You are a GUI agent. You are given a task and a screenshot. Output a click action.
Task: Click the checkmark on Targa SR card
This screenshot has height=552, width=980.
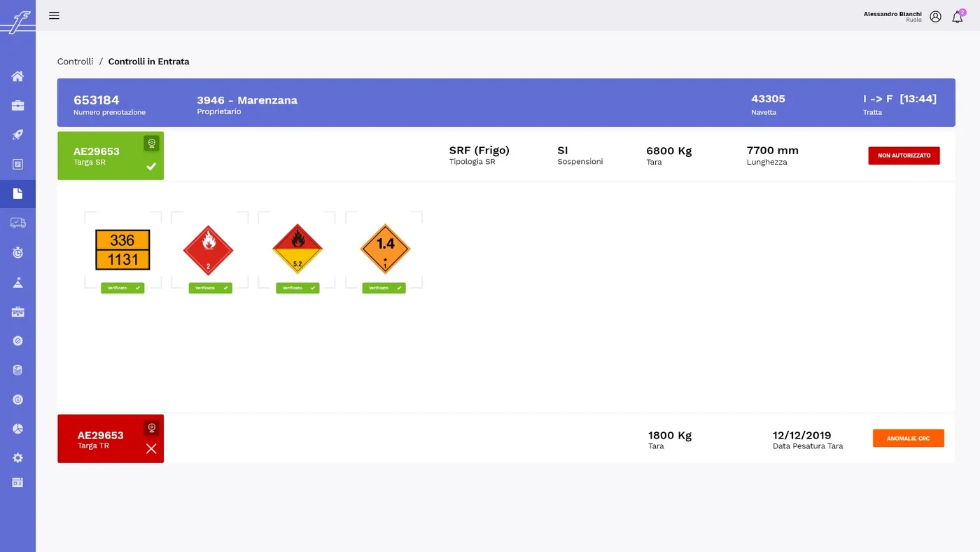tap(151, 167)
